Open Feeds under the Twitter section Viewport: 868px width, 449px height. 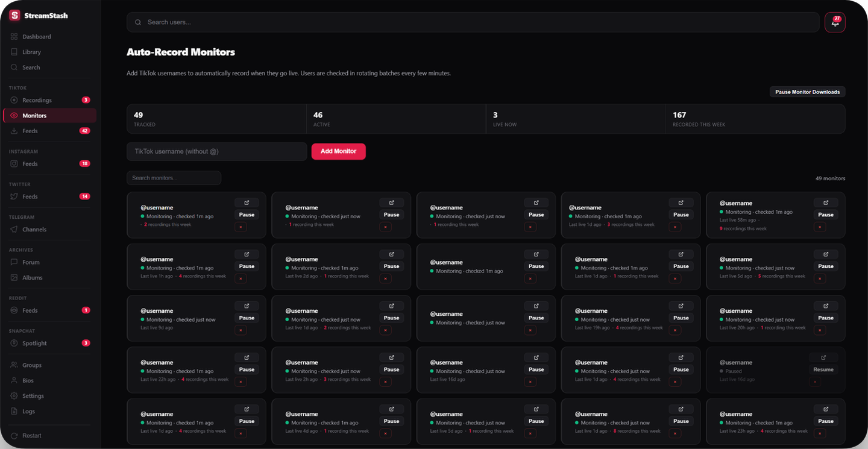point(49,196)
